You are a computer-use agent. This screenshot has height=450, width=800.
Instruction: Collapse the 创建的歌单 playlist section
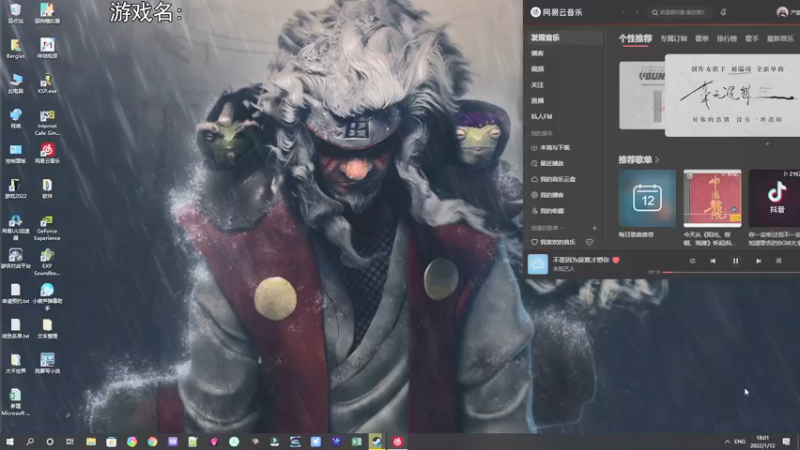click(546, 228)
